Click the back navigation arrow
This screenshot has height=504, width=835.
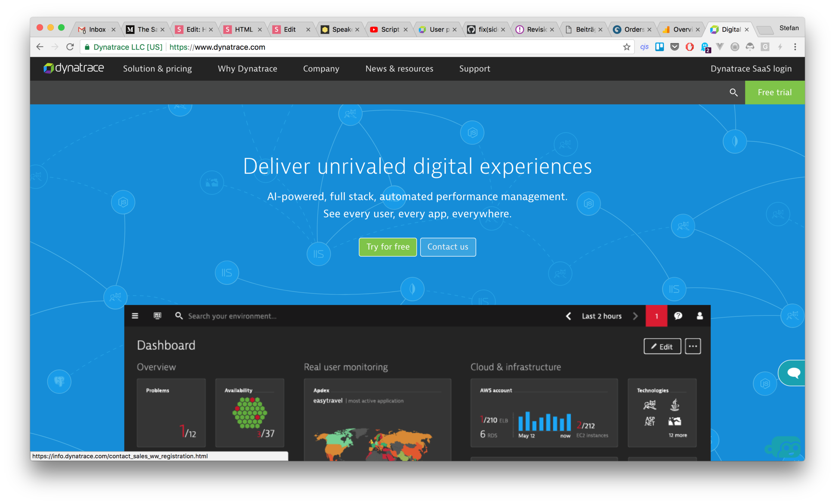coord(40,47)
